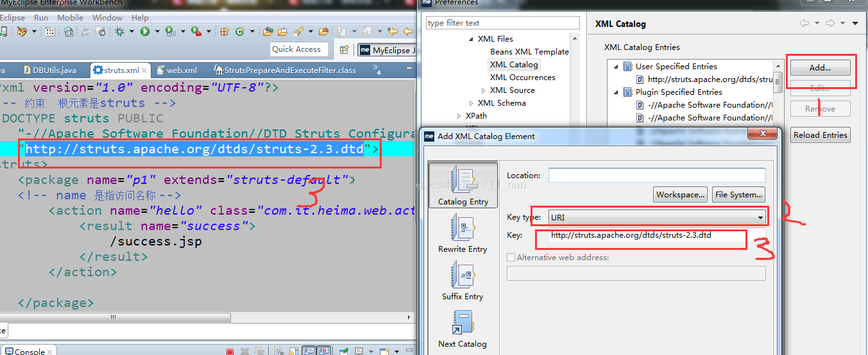Tick the Alternative web address checkbox
Screen dimensions: 868x355
[x=511, y=257]
